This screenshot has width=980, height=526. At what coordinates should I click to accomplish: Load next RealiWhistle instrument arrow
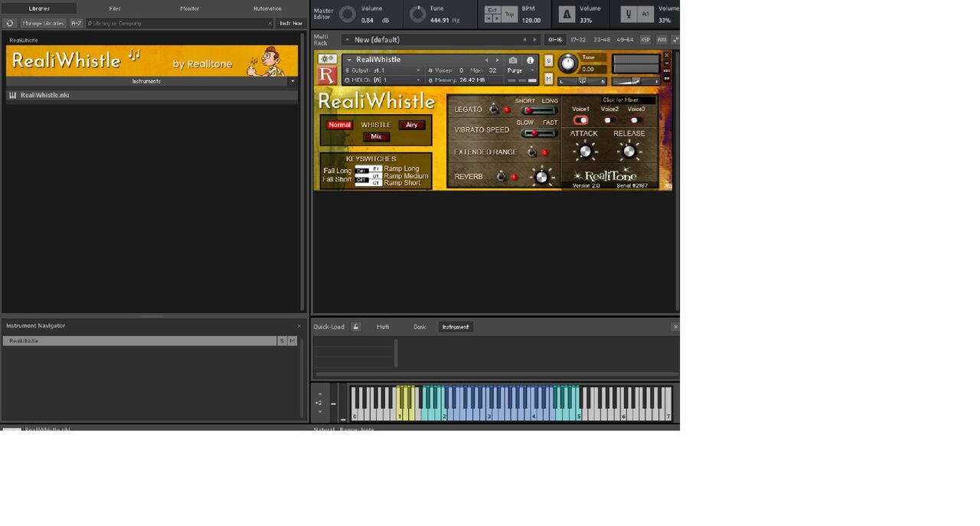(497, 60)
